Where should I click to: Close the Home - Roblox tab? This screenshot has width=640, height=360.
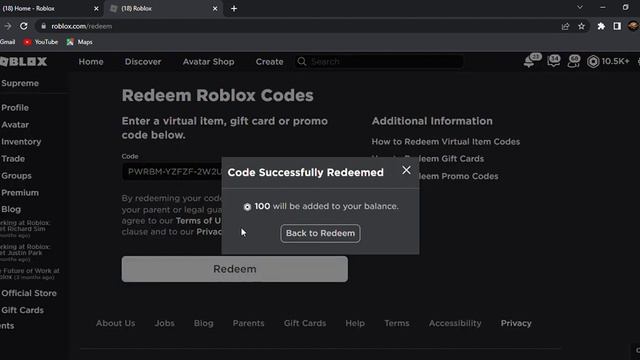click(x=96, y=9)
